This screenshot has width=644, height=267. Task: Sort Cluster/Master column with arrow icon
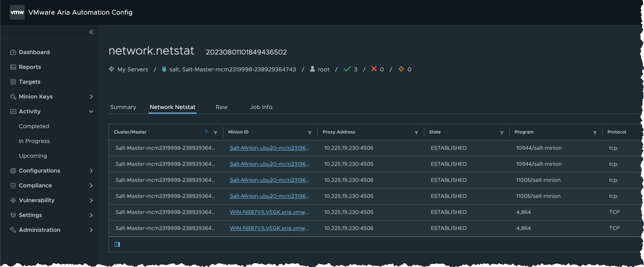point(206,132)
